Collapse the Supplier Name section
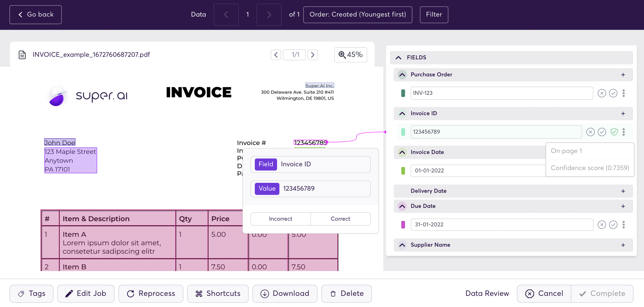 402,245
